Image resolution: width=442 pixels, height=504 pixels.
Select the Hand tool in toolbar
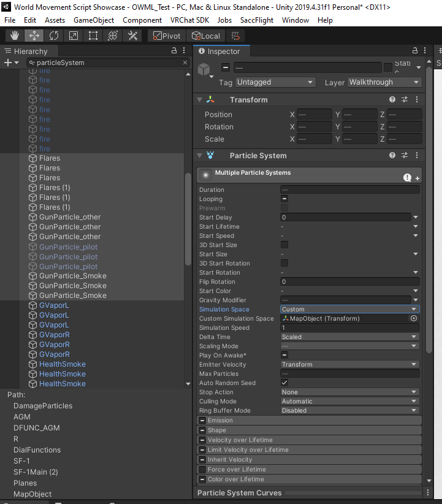15,36
